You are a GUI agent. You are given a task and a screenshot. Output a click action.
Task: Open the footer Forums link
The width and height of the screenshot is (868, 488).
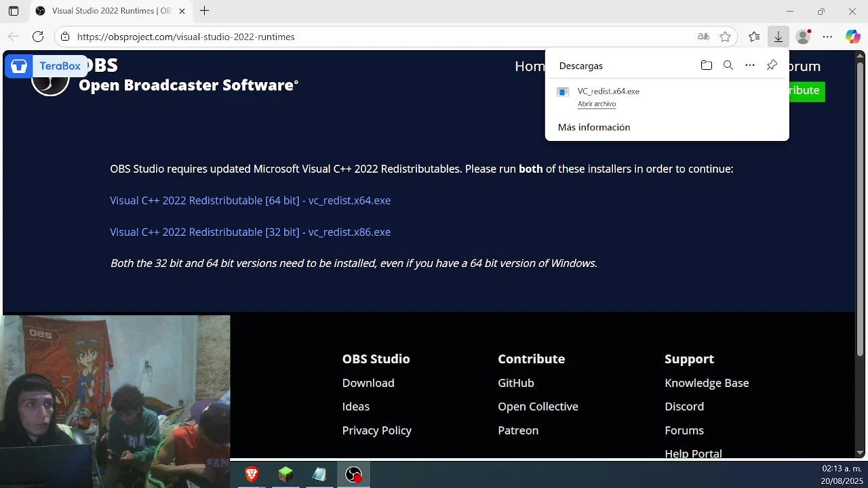[684, 430]
